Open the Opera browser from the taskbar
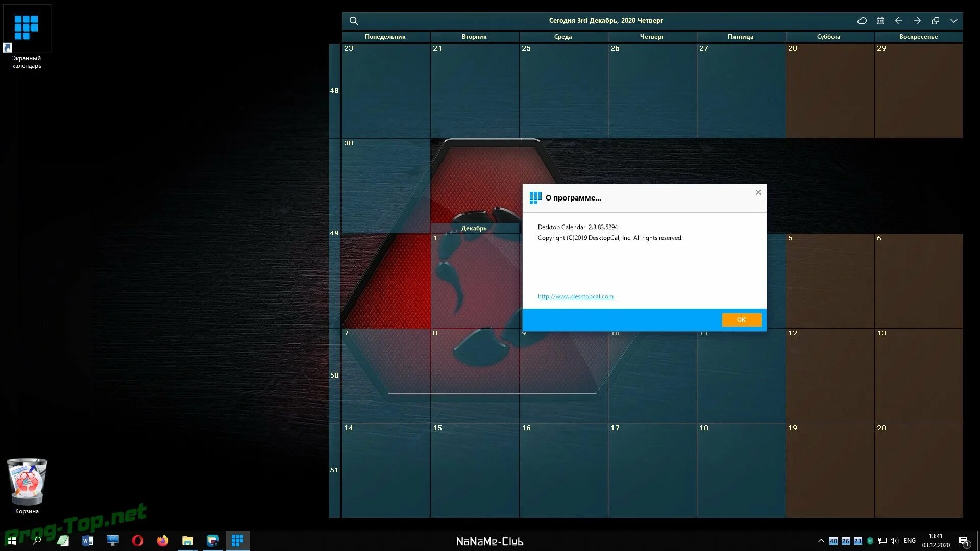The width and height of the screenshot is (980, 551). click(x=137, y=540)
